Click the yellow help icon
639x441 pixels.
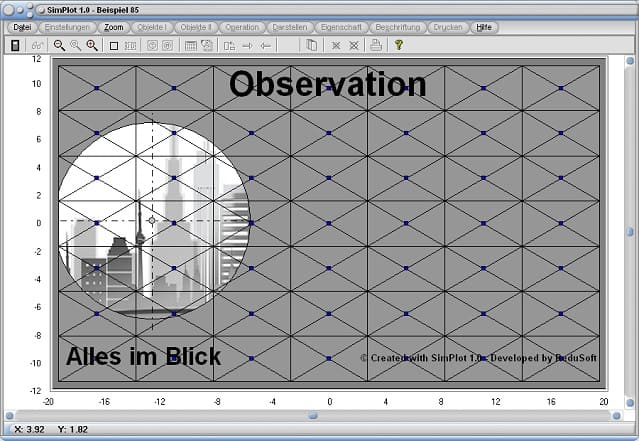398,45
